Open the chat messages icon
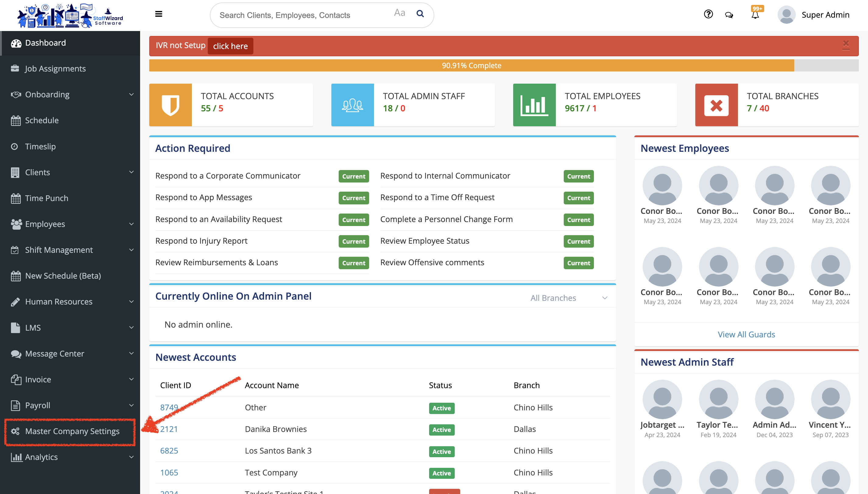This screenshot has height=494, width=868. click(x=729, y=15)
